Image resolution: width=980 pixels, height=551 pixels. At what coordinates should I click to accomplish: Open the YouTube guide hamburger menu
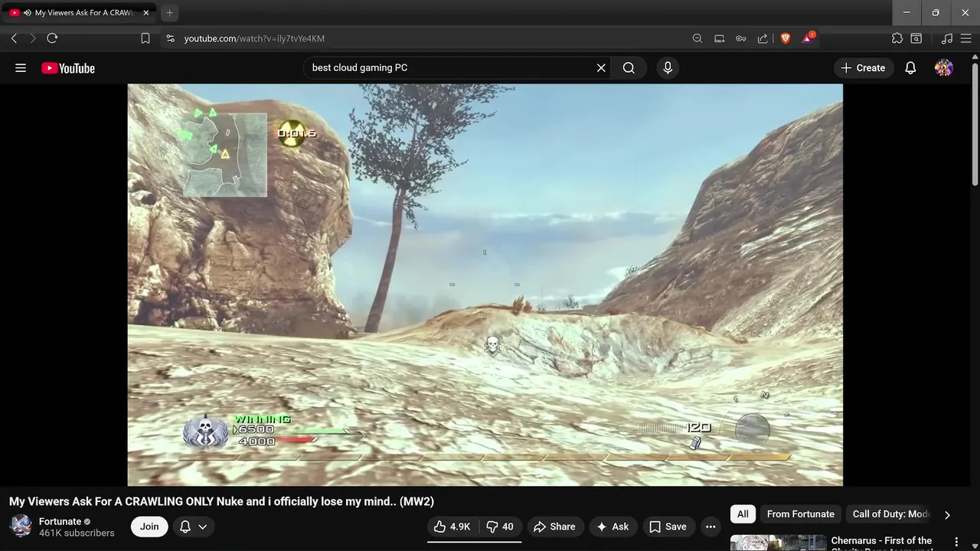[21, 68]
